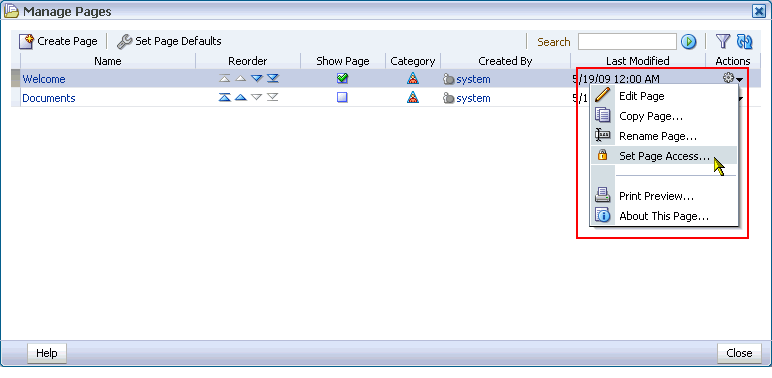Click the Created By column header
Viewport: 772px width, 378px height.
click(505, 61)
